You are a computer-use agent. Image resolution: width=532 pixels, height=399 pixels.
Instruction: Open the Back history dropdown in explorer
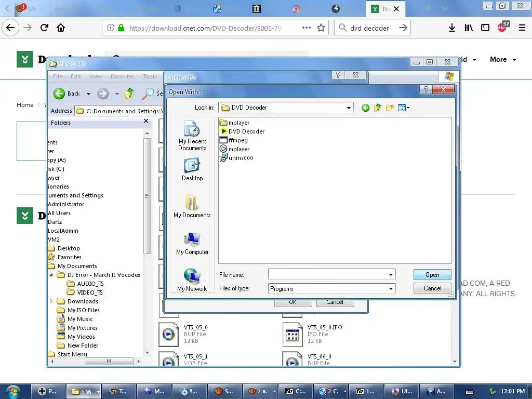click(88, 94)
